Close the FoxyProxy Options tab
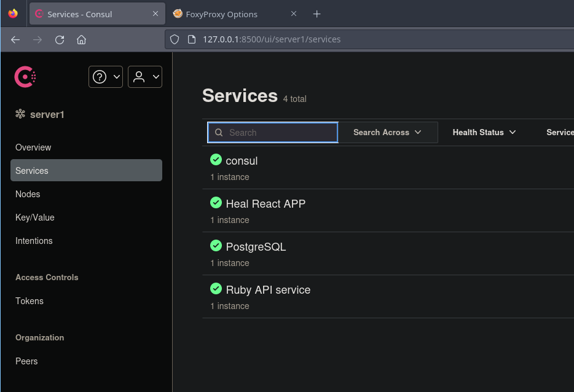The image size is (574, 392). coord(294,14)
